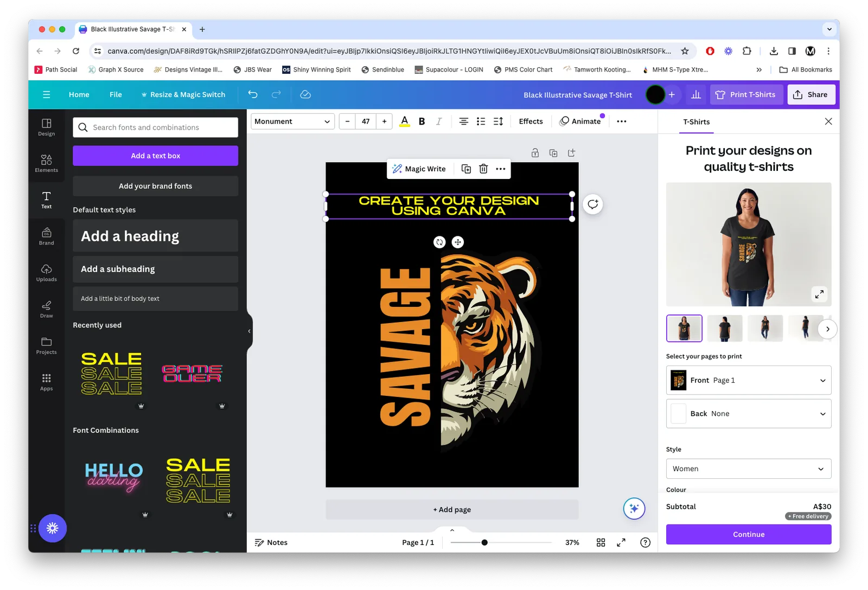Open Canva Assistant sparkle button

coord(634,509)
